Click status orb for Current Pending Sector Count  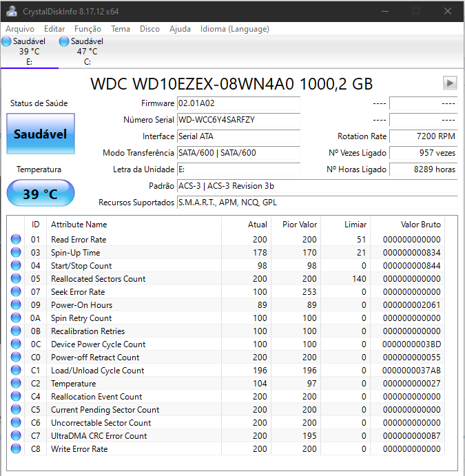pos(16,409)
